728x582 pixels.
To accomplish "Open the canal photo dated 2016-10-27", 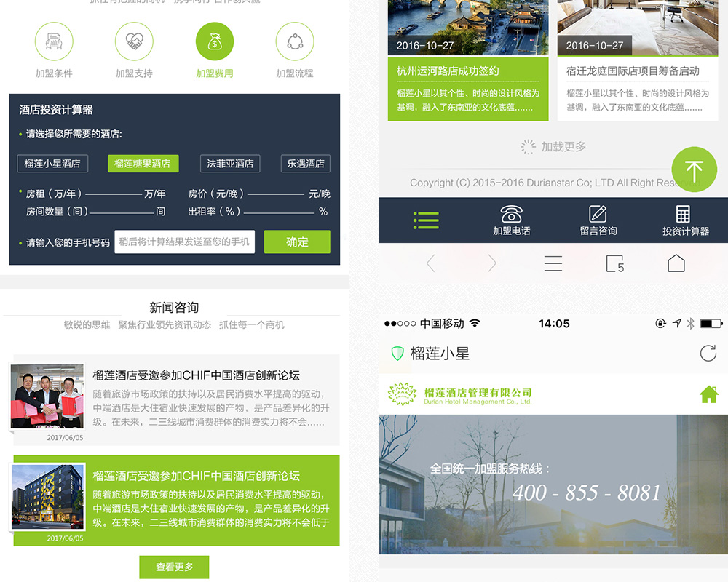I will point(468,28).
